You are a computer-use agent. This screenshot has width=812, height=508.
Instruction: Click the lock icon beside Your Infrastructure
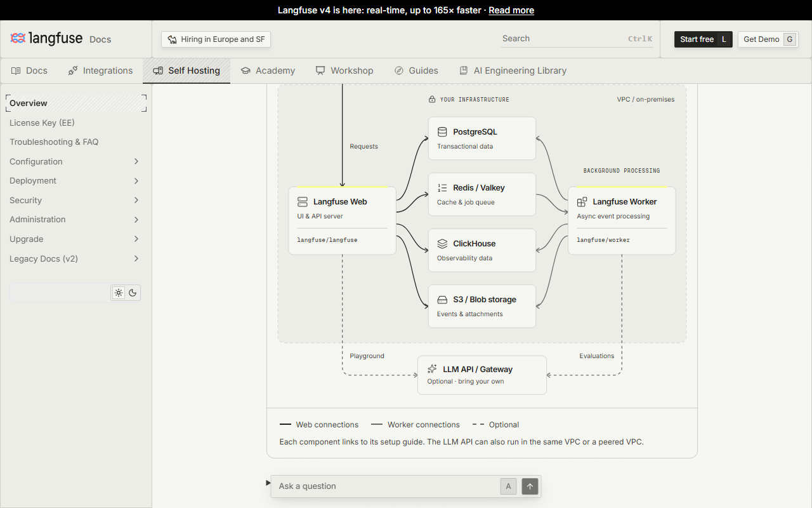pyautogui.click(x=432, y=100)
